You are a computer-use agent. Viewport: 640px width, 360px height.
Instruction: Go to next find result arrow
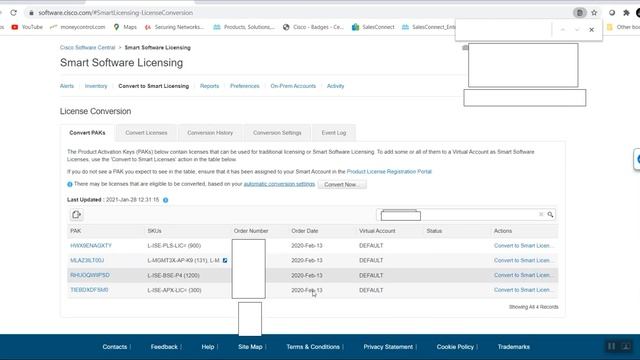click(577, 29)
